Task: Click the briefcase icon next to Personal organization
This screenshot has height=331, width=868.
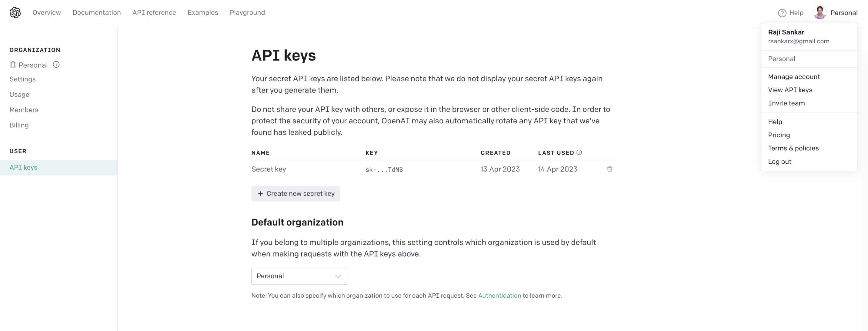Action: [x=13, y=65]
